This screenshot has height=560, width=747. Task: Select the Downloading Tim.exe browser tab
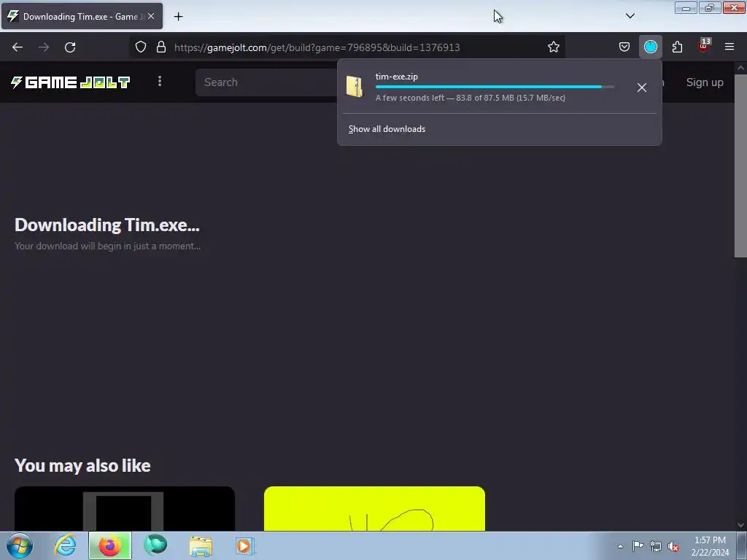[x=82, y=16]
